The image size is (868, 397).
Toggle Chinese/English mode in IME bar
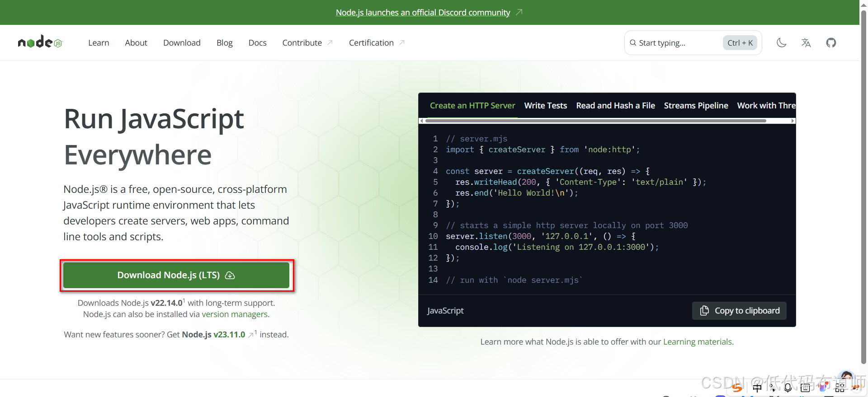pyautogui.click(x=757, y=388)
